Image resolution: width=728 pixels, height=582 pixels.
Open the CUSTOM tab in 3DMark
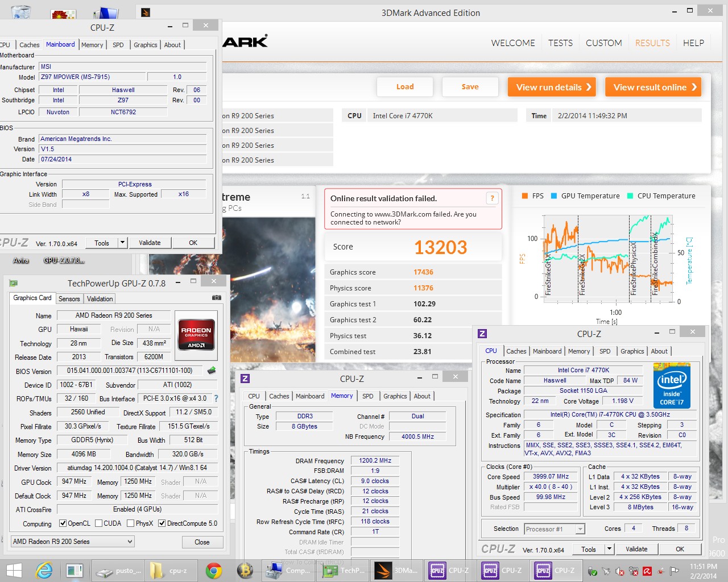pyautogui.click(x=603, y=43)
